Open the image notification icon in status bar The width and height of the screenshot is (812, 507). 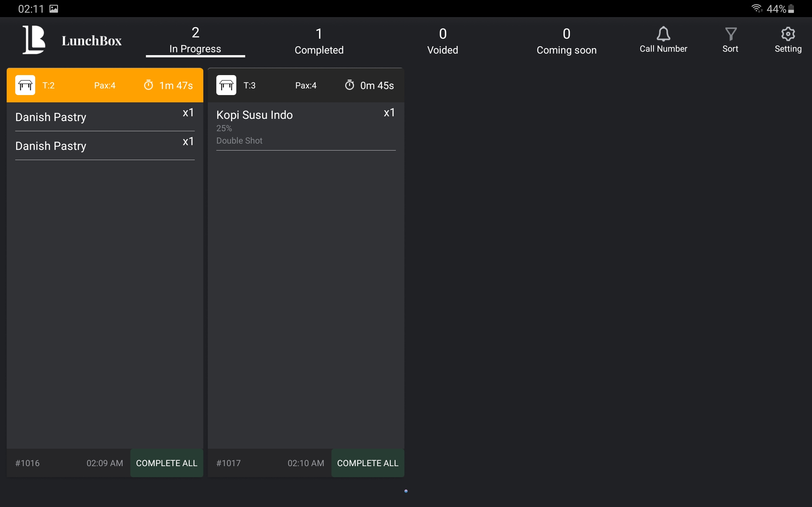click(x=54, y=9)
